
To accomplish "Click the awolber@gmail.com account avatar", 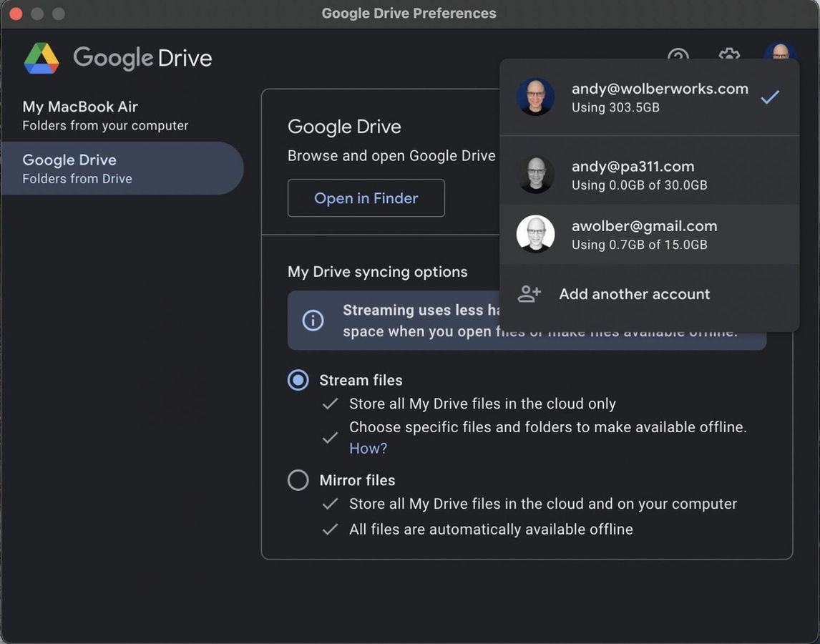I will pyautogui.click(x=536, y=234).
